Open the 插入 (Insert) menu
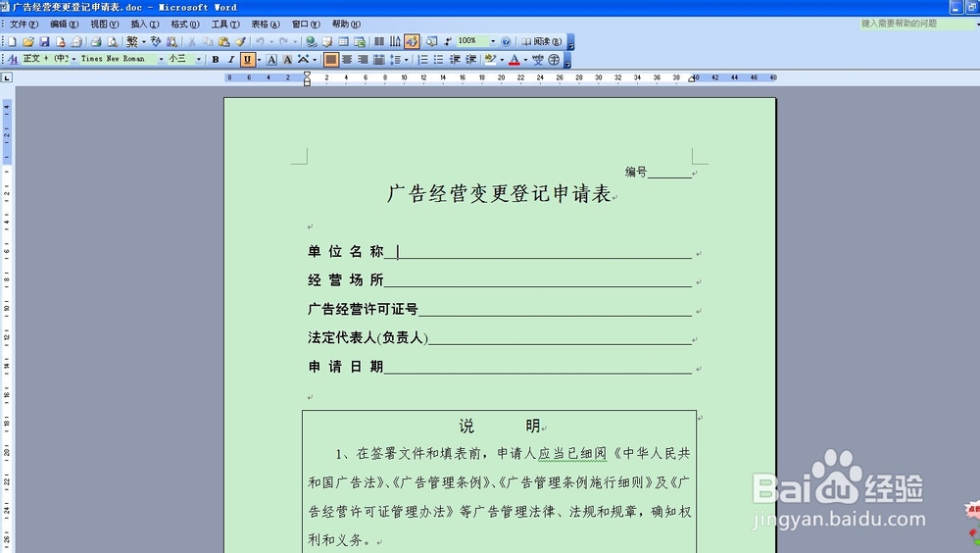Viewport: 980px width, 553px height. pos(144,24)
